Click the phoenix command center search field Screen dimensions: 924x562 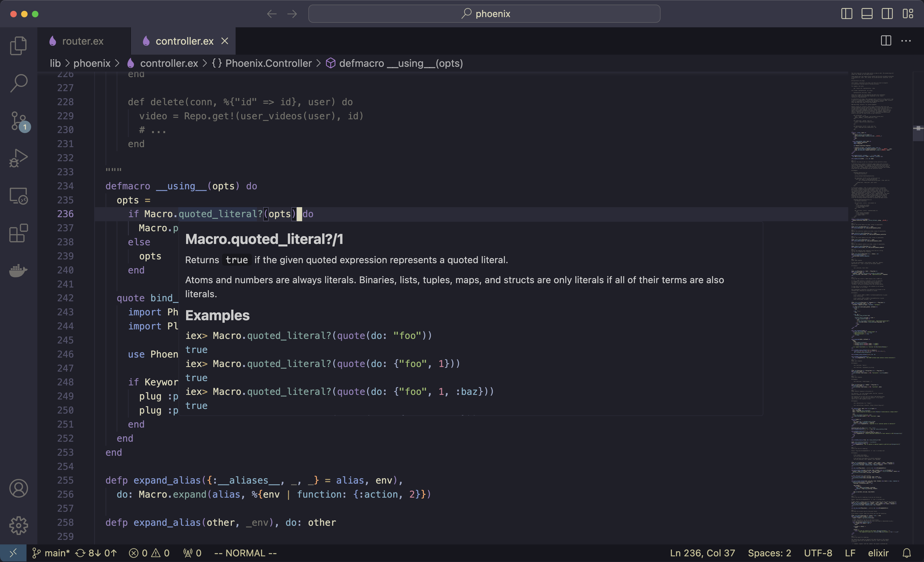coord(484,14)
